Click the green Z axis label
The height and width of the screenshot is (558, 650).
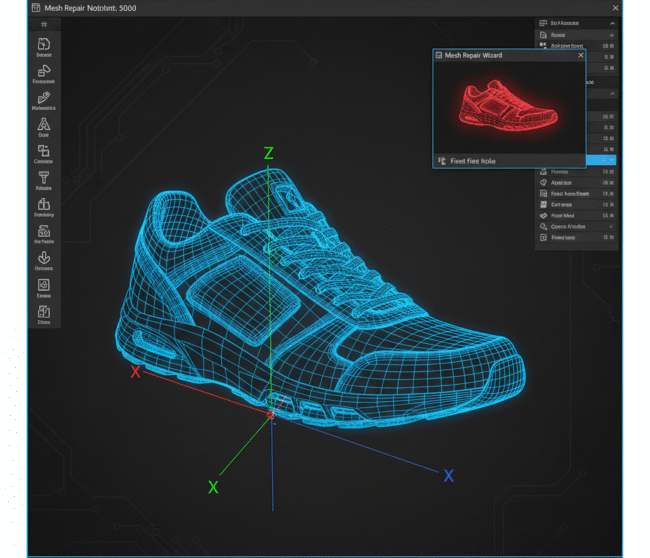[x=268, y=153]
